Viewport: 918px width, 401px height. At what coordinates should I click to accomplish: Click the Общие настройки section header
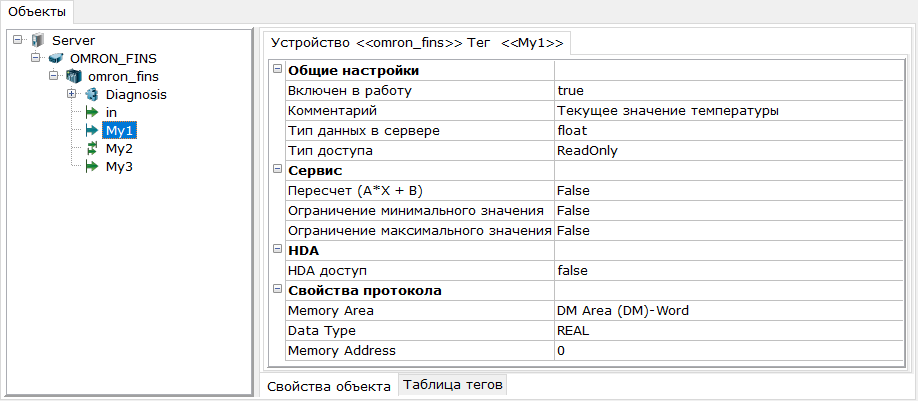click(x=353, y=71)
